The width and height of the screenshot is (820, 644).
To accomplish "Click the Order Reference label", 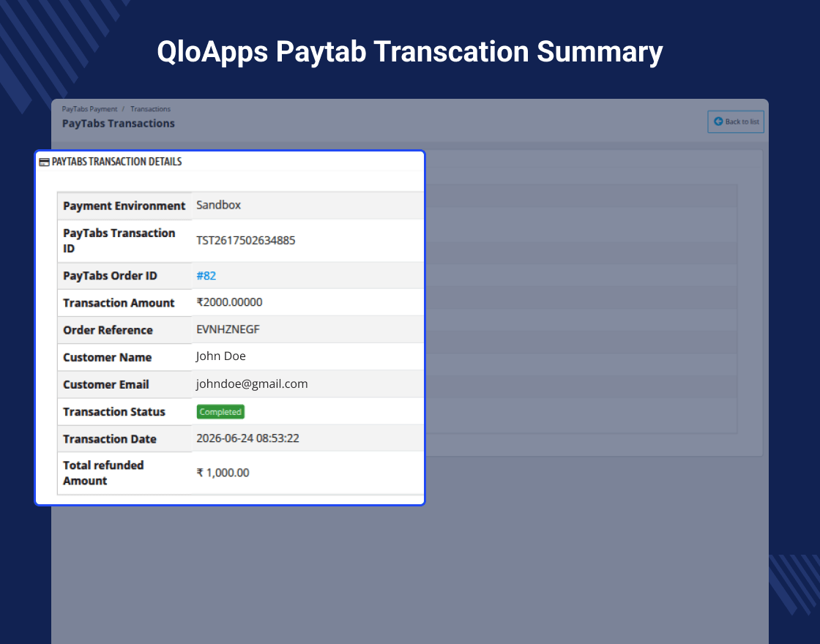I will point(108,330).
